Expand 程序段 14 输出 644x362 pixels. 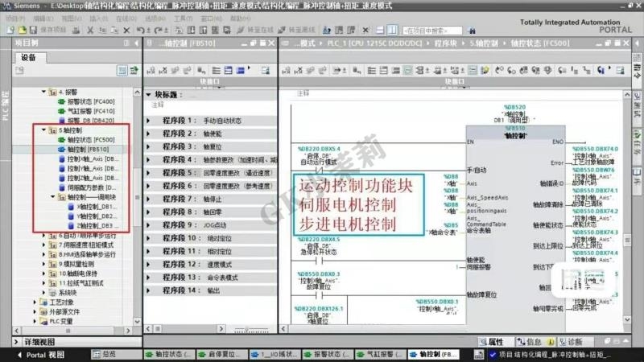(x=149, y=290)
